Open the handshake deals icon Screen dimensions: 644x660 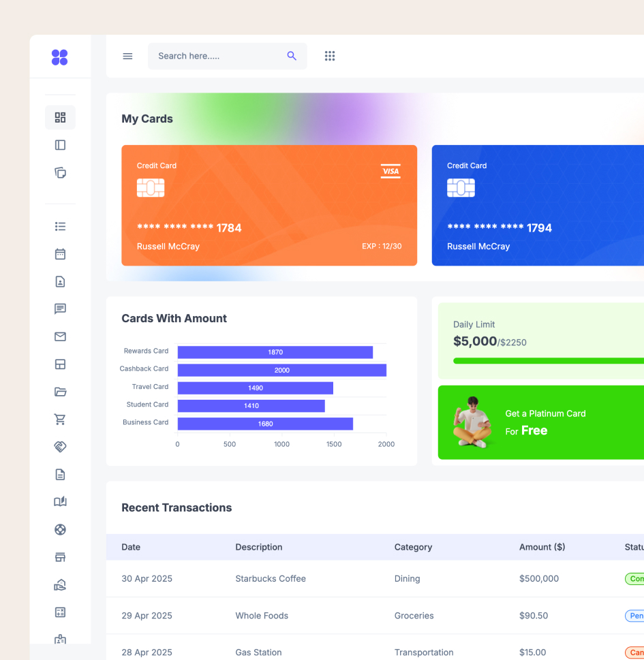60,446
